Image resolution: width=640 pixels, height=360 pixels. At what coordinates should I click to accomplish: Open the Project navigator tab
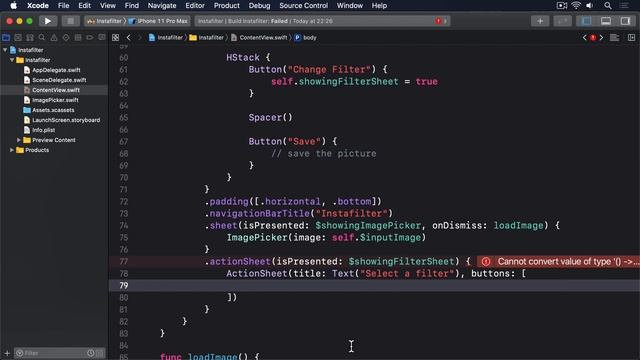[x=6, y=38]
